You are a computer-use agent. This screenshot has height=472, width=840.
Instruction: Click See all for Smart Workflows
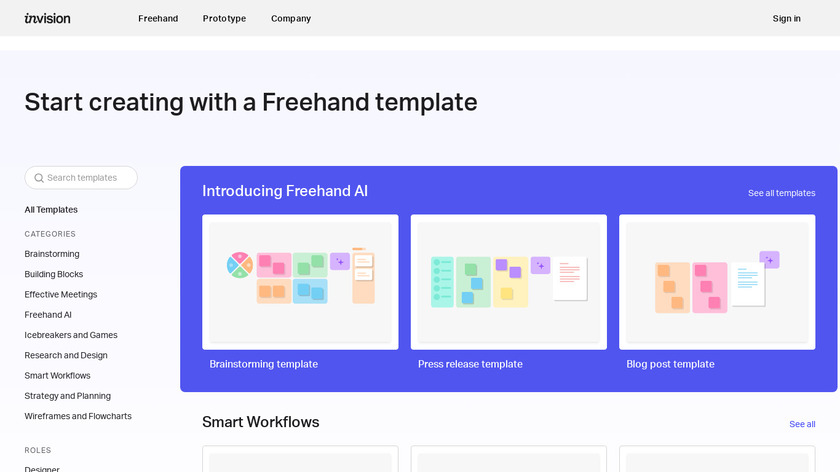coord(802,424)
